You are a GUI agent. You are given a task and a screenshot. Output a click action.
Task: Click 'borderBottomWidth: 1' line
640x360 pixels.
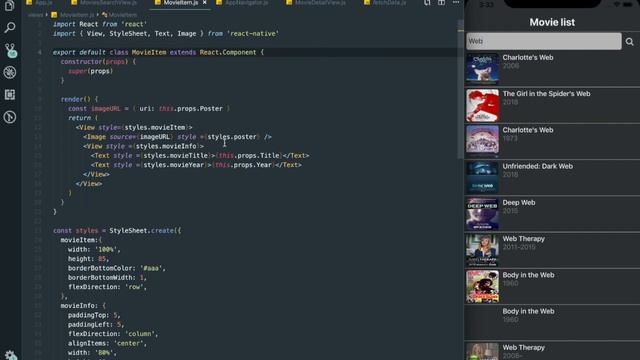click(x=107, y=278)
